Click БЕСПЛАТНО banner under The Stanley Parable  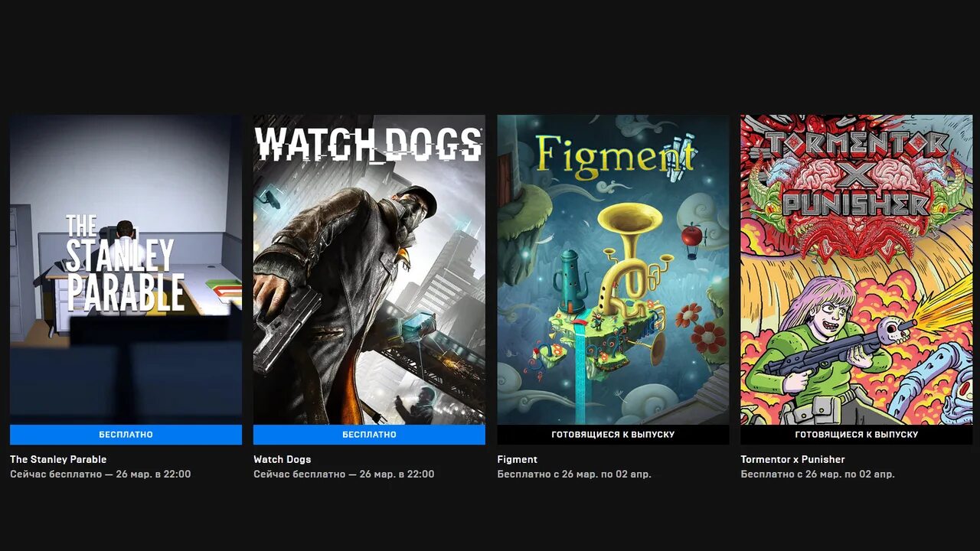(x=126, y=435)
